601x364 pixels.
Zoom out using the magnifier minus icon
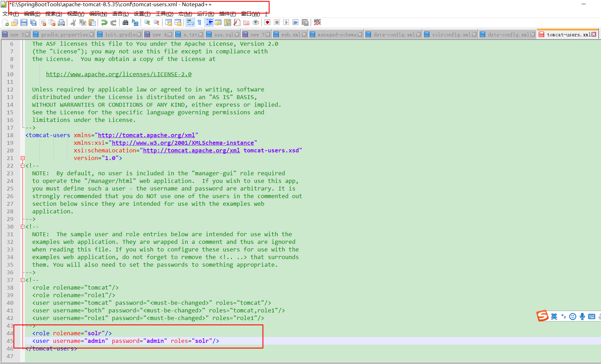click(157, 23)
